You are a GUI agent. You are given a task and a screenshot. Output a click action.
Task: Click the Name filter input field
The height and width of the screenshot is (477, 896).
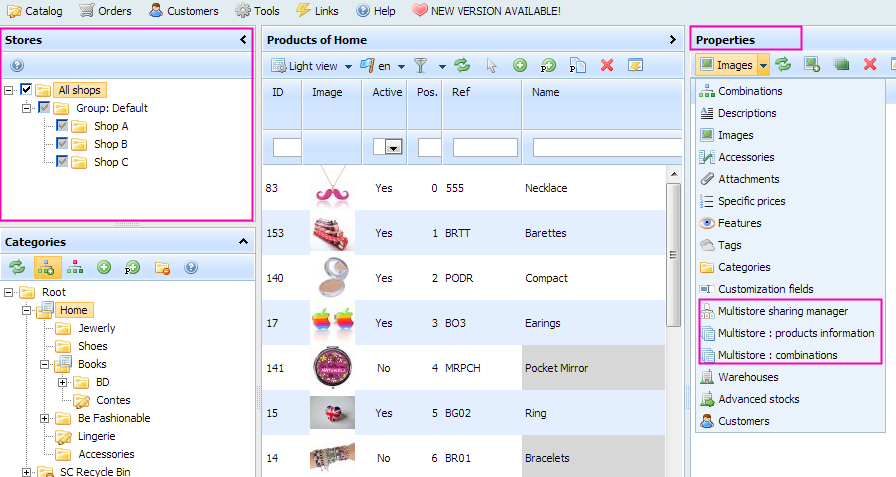pos(607,147)
